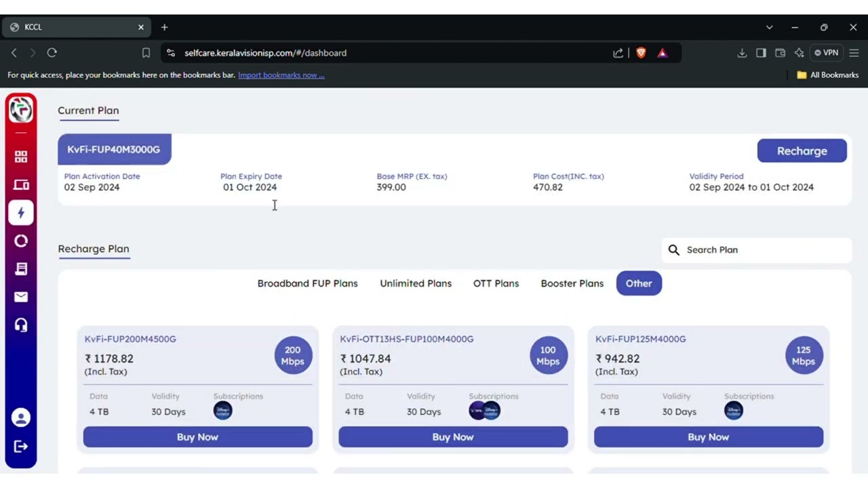
Task: Reload the page with refresh icon
Action: pyautogui.click(x=52, y=53)
